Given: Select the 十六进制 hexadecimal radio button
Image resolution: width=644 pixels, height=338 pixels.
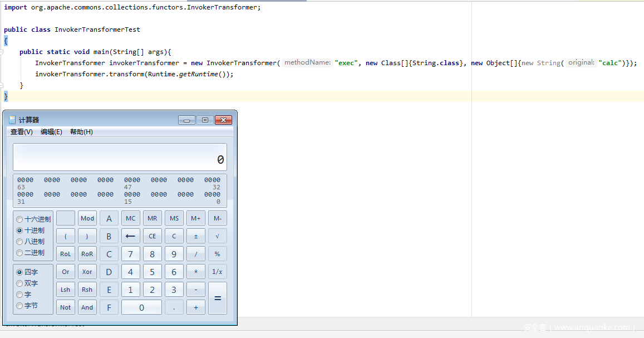Looking at the screenshot, I should tap(20, 219).
